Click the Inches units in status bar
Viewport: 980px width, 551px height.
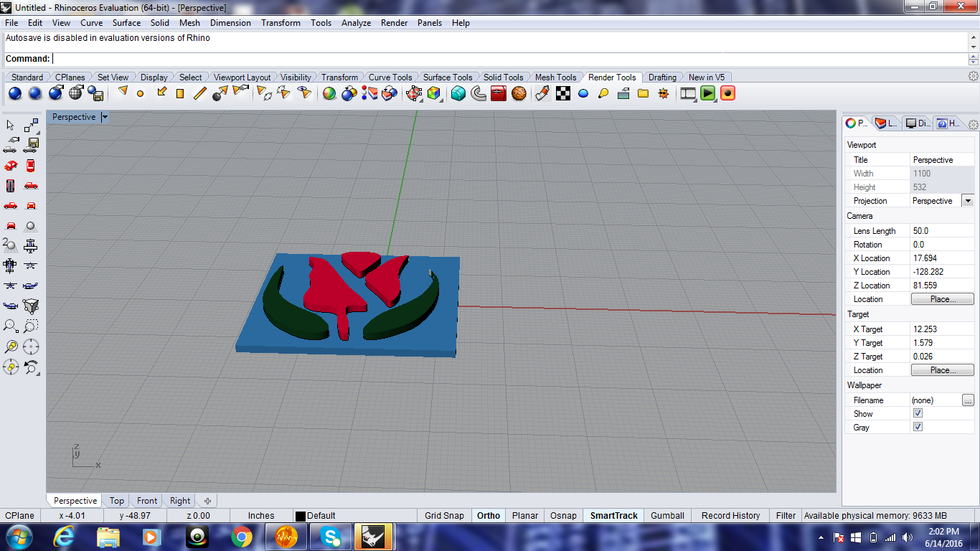[x=261, y=515]
